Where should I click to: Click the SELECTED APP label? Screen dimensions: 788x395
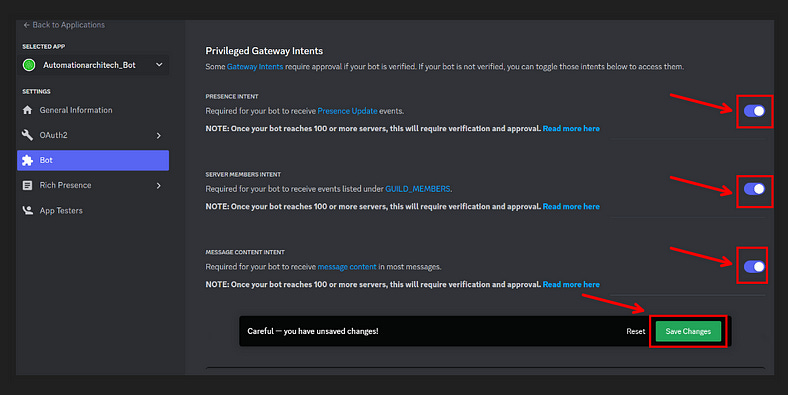tap(44, 47)
